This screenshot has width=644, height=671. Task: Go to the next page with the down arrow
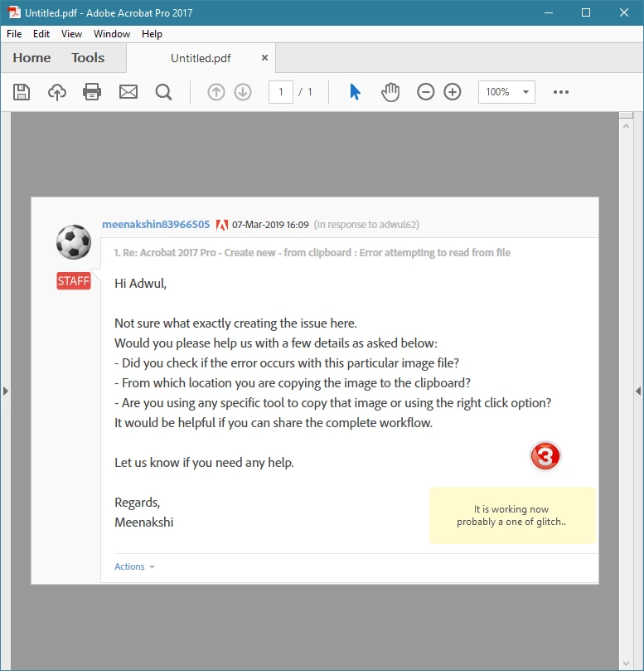pyautogui.click(x=243, y=92)
